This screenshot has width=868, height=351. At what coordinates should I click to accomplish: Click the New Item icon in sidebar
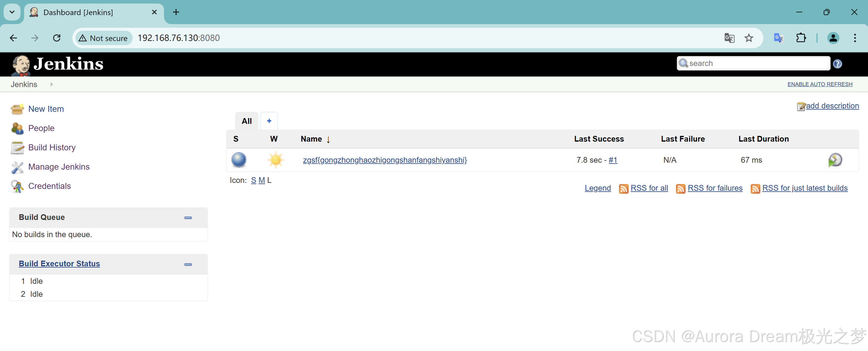[17, 109]
